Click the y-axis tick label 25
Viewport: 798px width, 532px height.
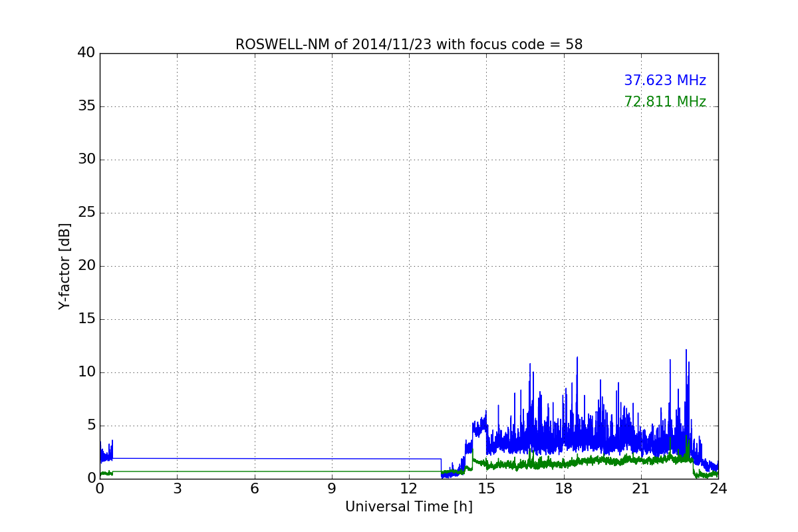pyautogui.click(x=86, y=213)
